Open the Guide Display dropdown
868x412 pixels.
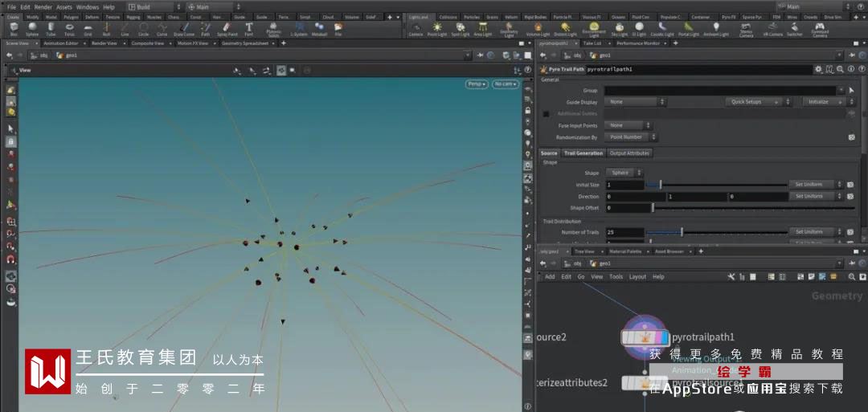pyautogui.click(x=635, y=102)
